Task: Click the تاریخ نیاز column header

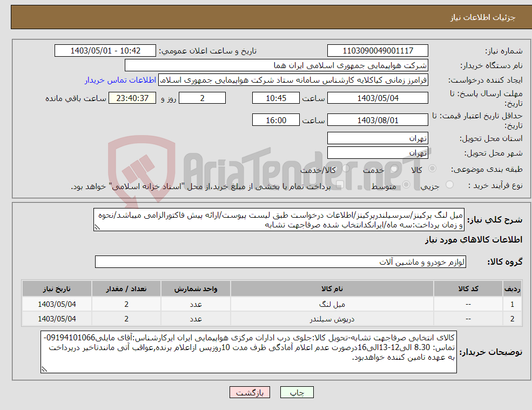Action: click(x=57, y=288)
